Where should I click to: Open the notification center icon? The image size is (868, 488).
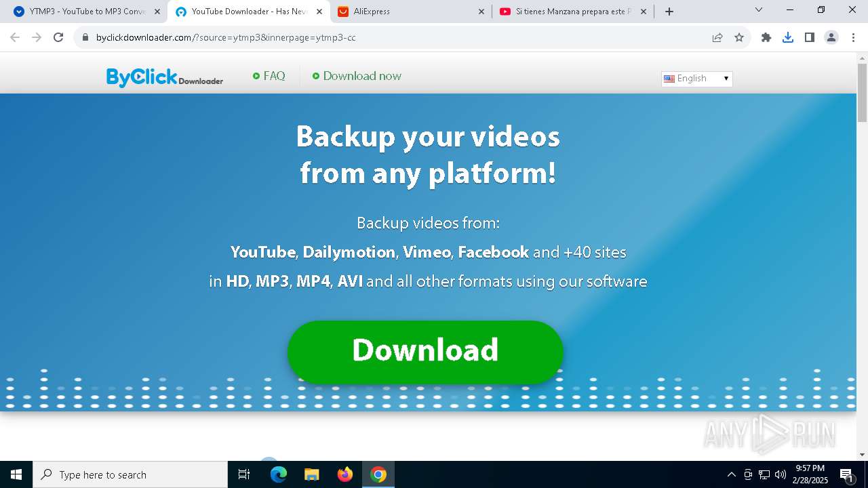coord(846,475)
